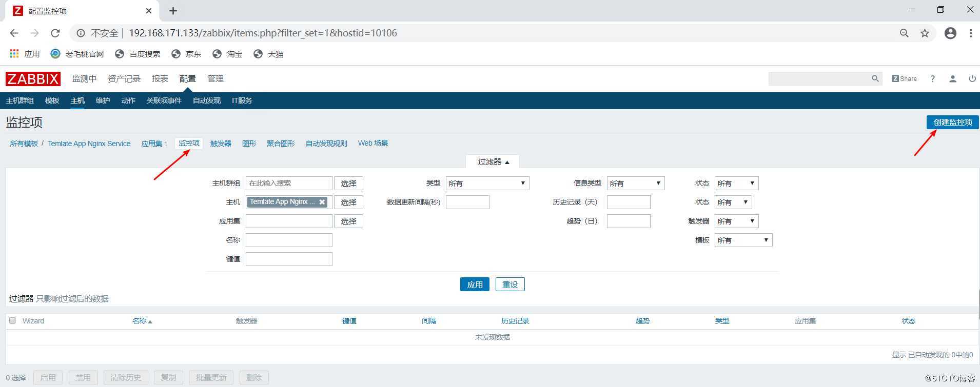Reload the page with refresh icon
This screenshot has height=387, width=980.
tap(55, 33)
